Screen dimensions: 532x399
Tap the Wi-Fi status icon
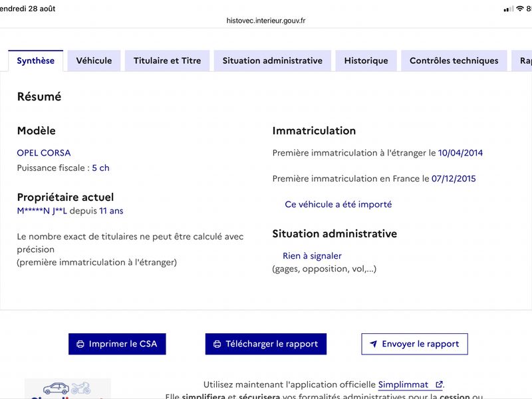point(520,9)
